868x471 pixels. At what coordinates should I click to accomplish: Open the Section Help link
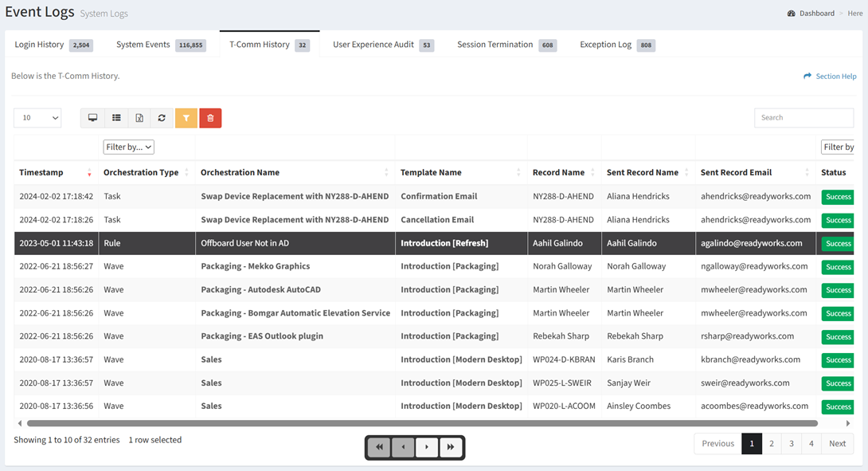tap(830, 77)
